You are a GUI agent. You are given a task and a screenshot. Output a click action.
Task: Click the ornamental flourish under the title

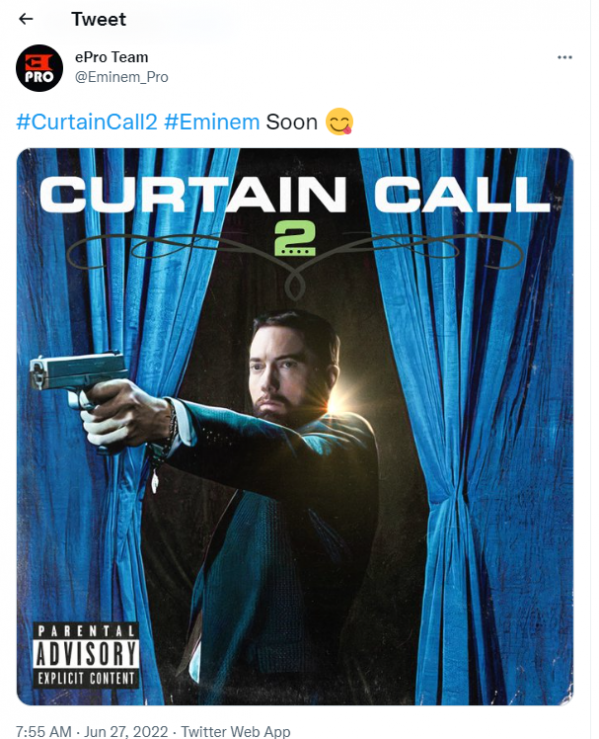(295, 259)
